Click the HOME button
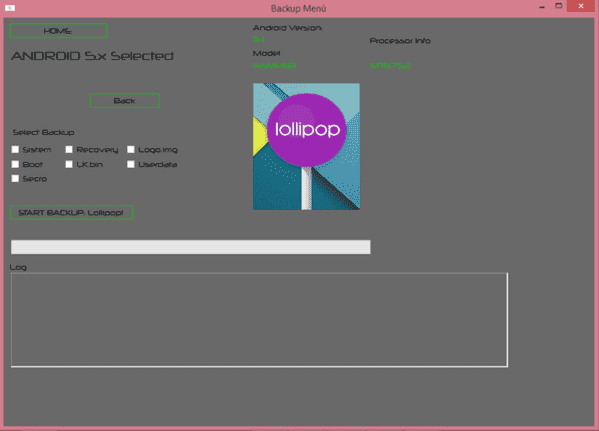 click(58, 31)
